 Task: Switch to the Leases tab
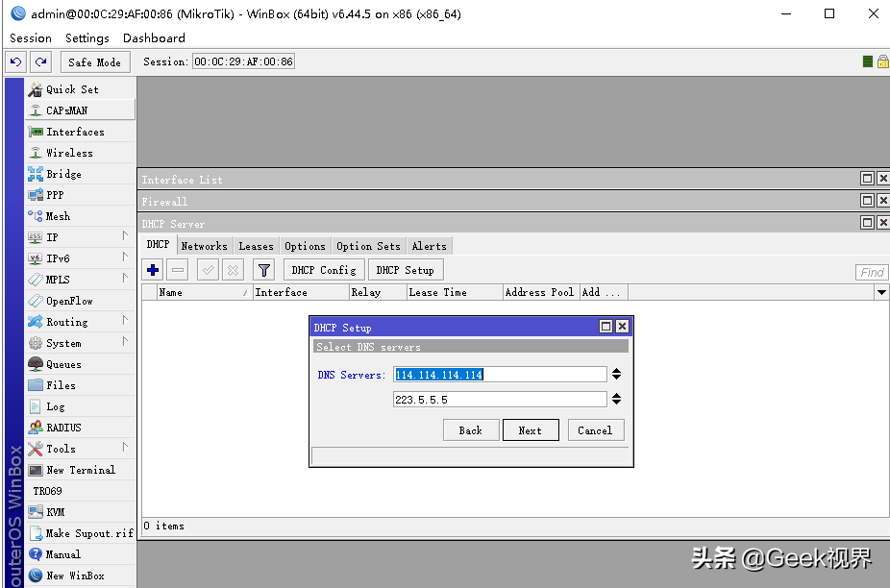256,246
